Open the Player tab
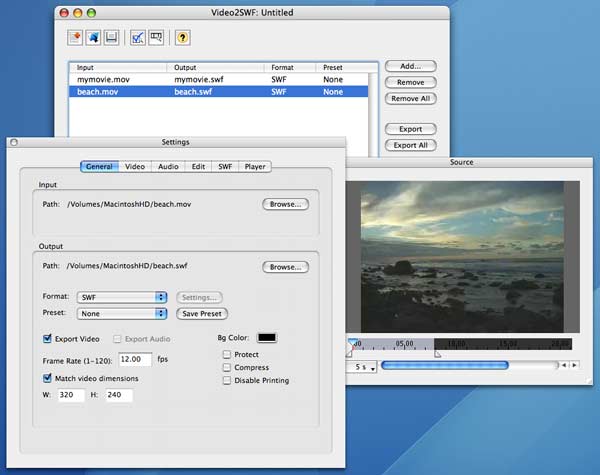 pos(255,167)
